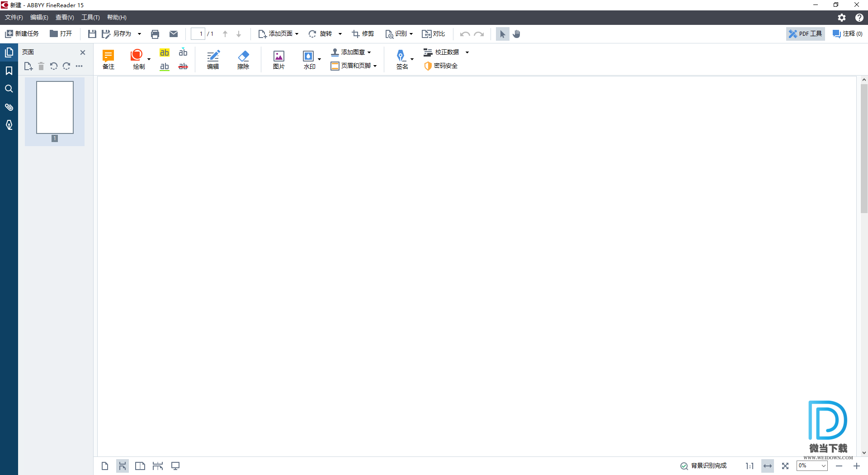The height and width of the screenshot is (475, 868).
Task: Click the Note (备注) tool
Action: [x=108, y=59]
